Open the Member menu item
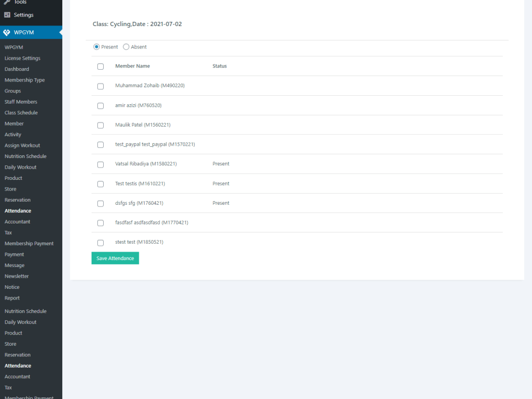 point(14,123)
